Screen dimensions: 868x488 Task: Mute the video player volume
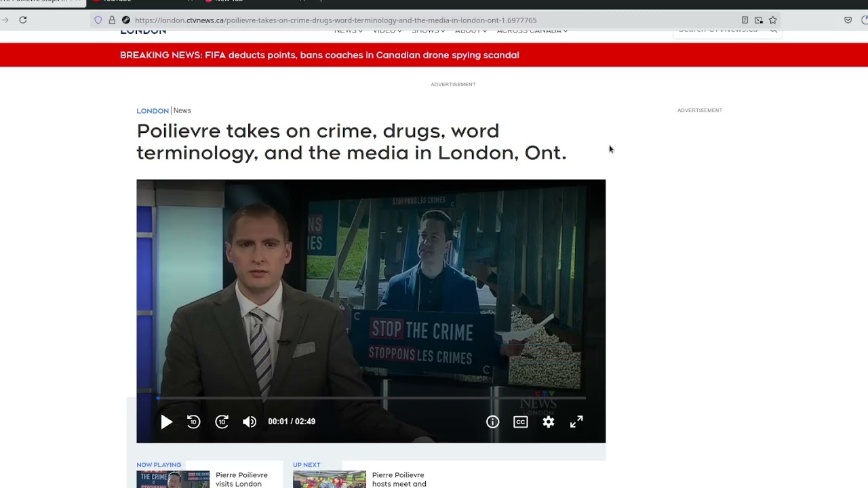point(250,422)
